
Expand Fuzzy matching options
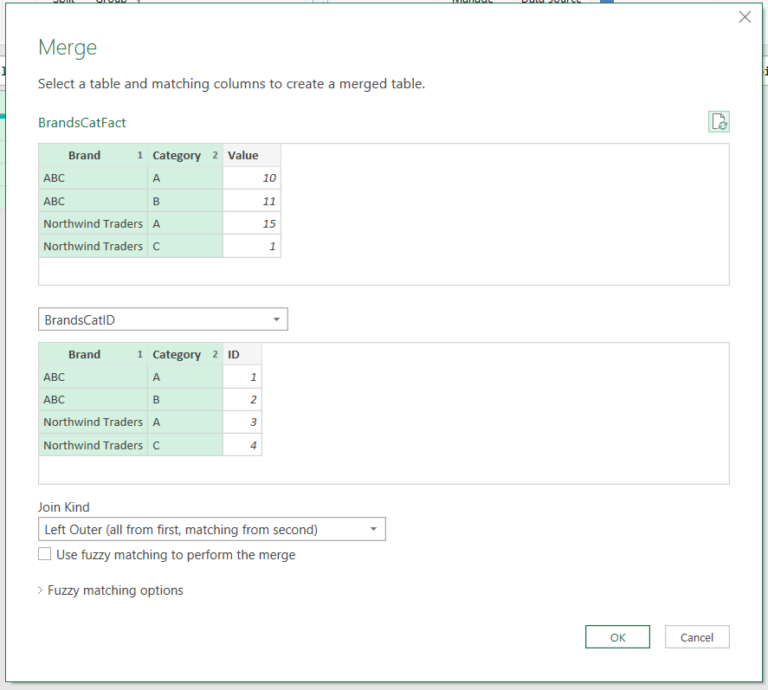pos(111,590)
